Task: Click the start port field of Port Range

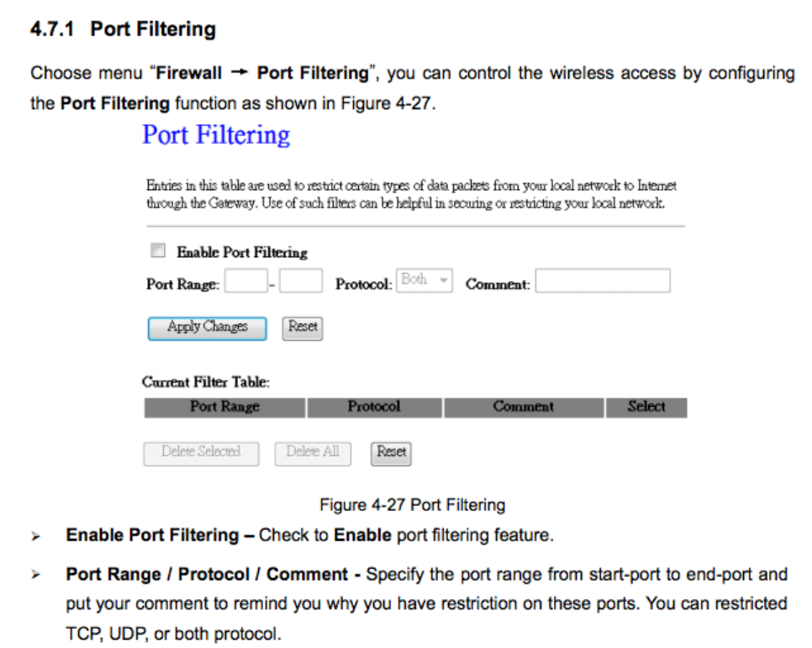Action: (x=246, y=282)
